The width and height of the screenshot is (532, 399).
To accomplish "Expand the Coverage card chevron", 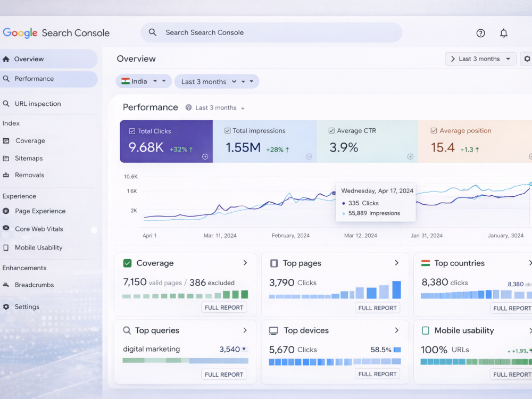I will pyautogui.click(x=245, y=263).
